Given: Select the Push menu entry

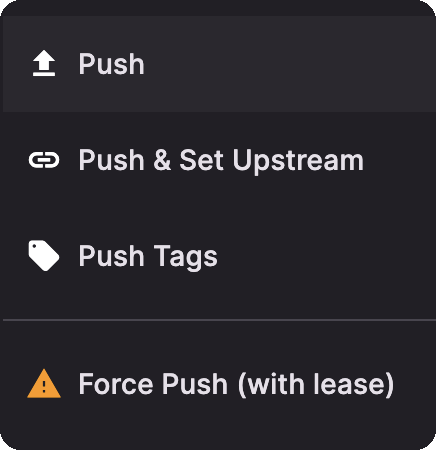Looking at the screenshot, I should coord(219,64).
